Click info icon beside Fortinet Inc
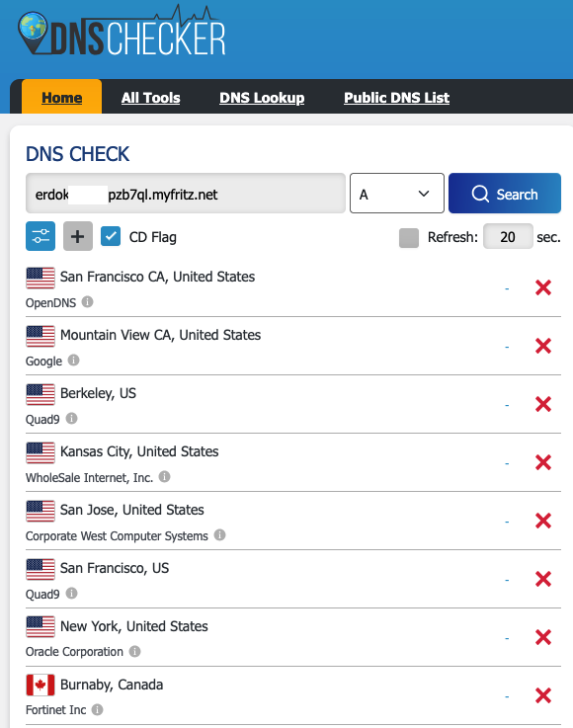This screenshot has height=728, width=573. [97, 709]
